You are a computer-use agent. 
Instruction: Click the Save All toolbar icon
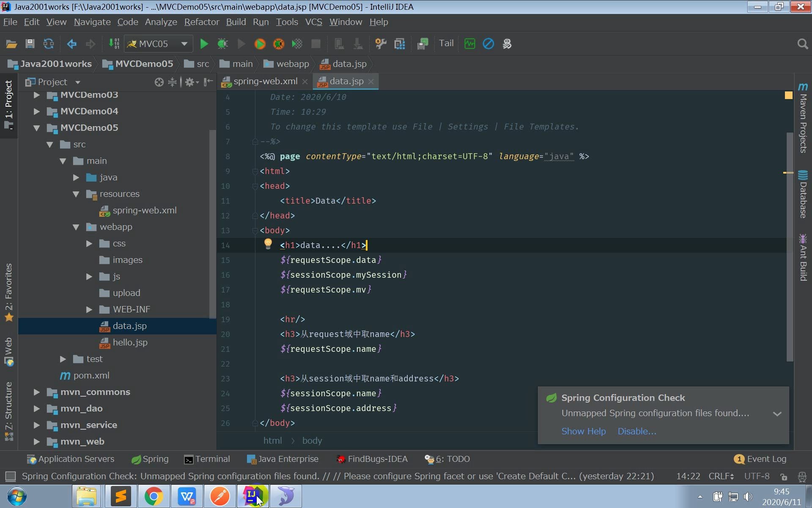[30, 44]
